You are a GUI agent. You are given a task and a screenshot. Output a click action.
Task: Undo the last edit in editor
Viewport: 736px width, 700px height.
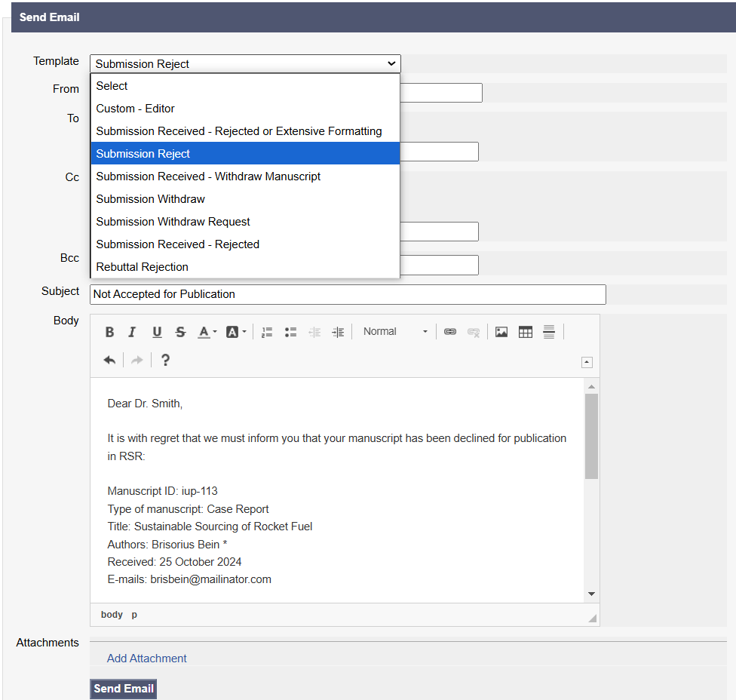pyautogui.click(x=110, y=360)
